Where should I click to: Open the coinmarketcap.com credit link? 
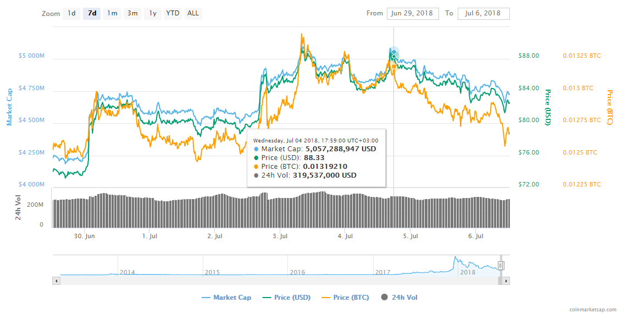tap(593, 310)
